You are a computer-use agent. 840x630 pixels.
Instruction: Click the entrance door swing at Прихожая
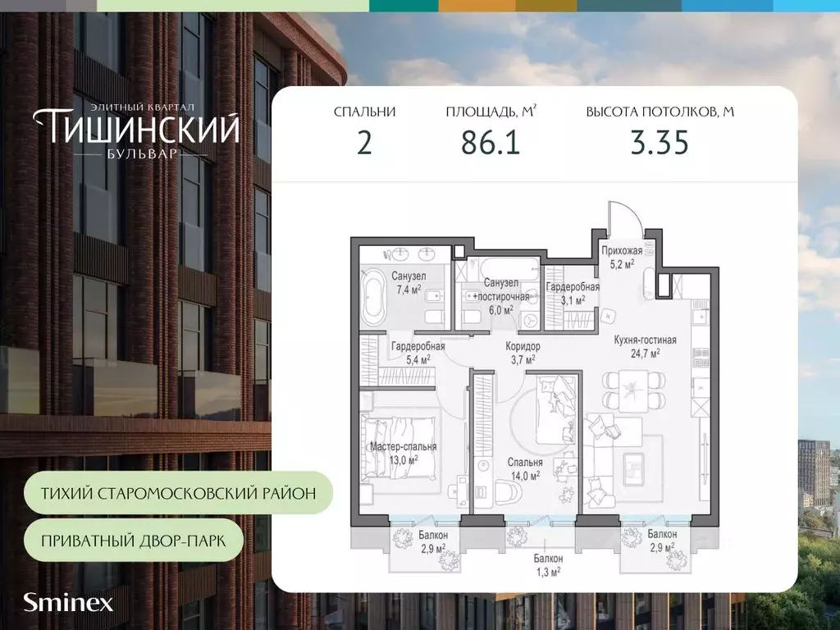(x=625, y=218)
